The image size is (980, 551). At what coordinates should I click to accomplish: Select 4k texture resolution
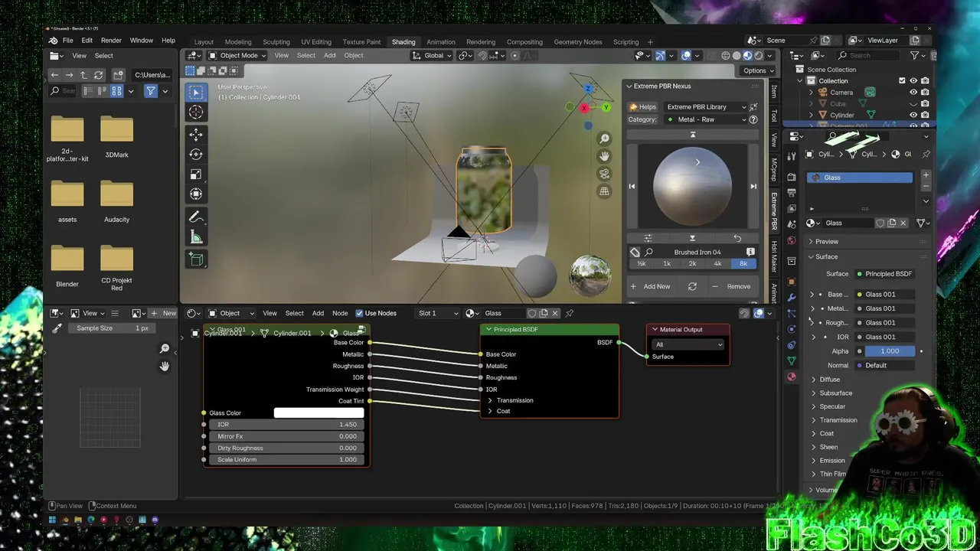717,263
